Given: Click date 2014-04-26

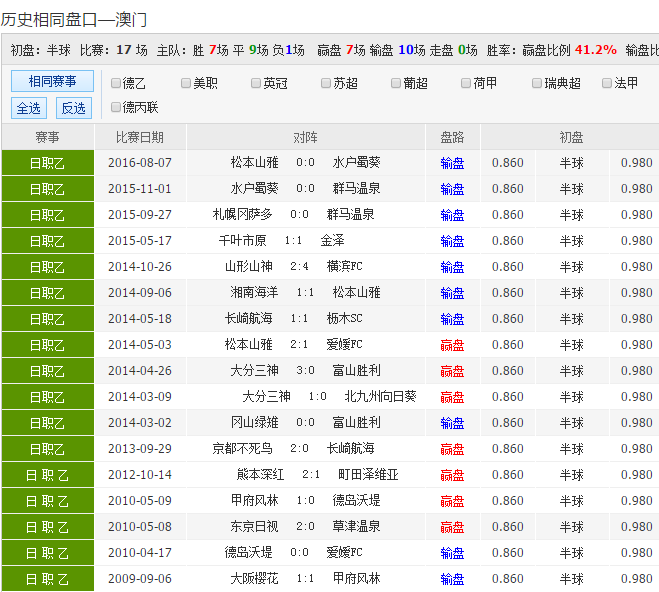Looking at the screenshot, I should [x=140, y=371].
